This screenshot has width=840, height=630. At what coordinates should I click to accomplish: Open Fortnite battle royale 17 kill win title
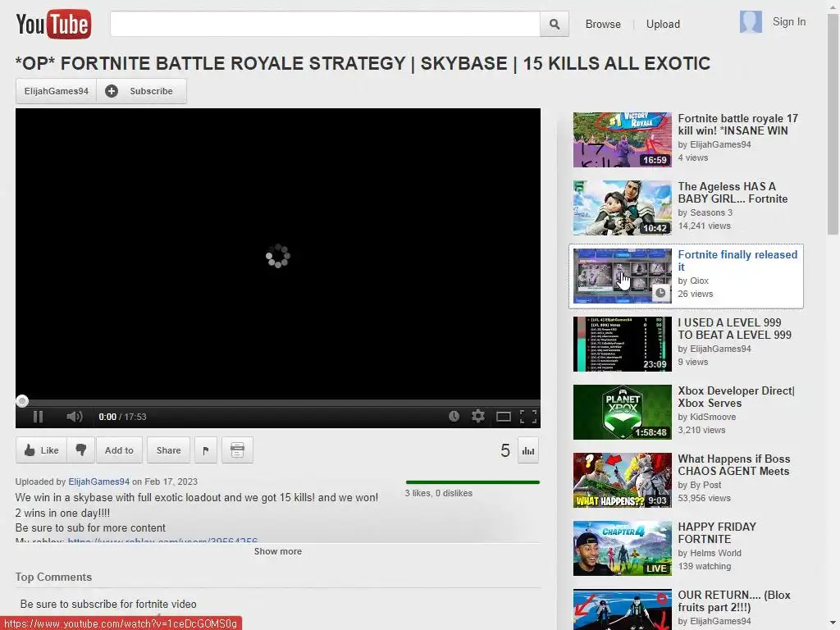pyautogui.click(x=737, y=125)
